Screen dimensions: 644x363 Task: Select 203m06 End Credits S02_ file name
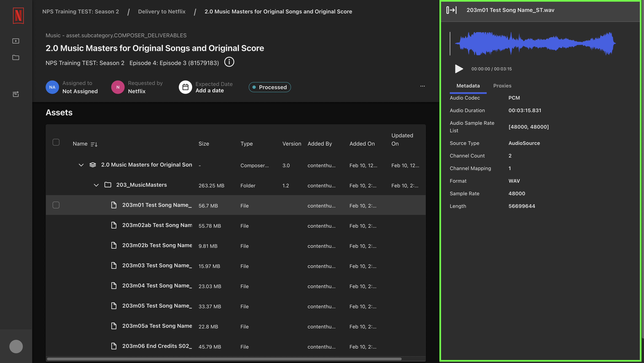tap(157, 346)
